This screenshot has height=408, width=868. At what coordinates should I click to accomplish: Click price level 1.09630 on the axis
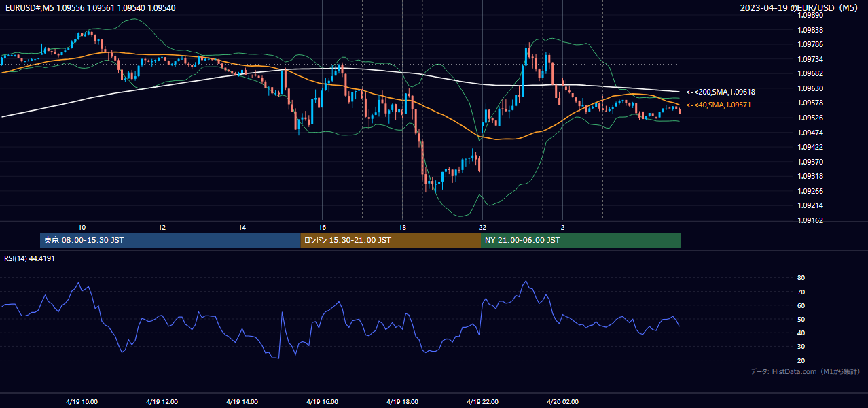810,88
